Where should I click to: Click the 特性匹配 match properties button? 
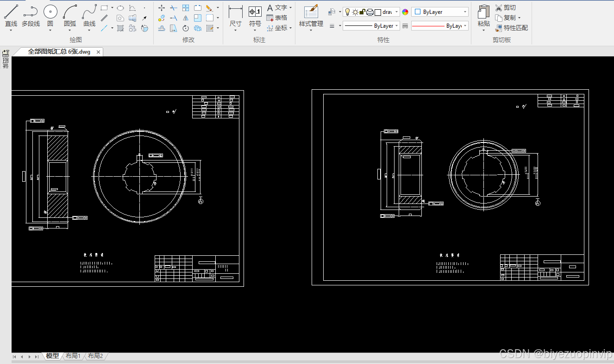512,28
